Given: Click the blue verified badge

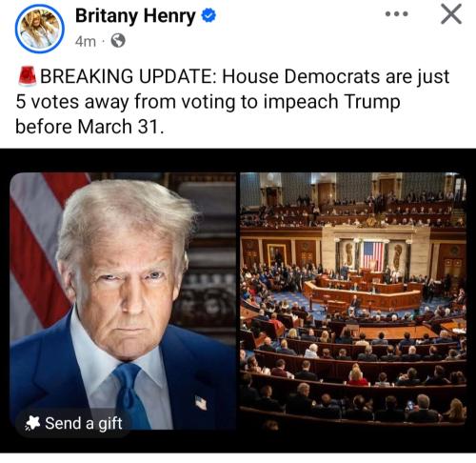Looking at the screenshot, I should click(208, 15).
